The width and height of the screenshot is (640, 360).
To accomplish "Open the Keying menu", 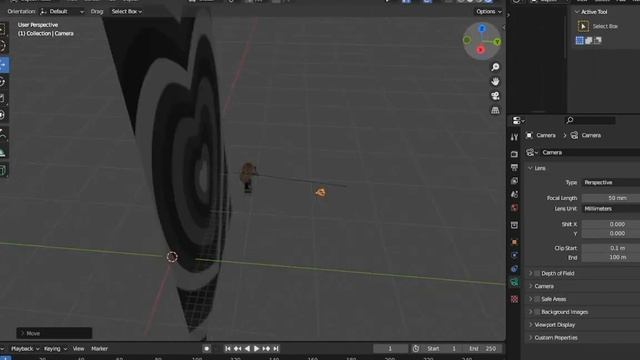I will [x=55, y=349].
